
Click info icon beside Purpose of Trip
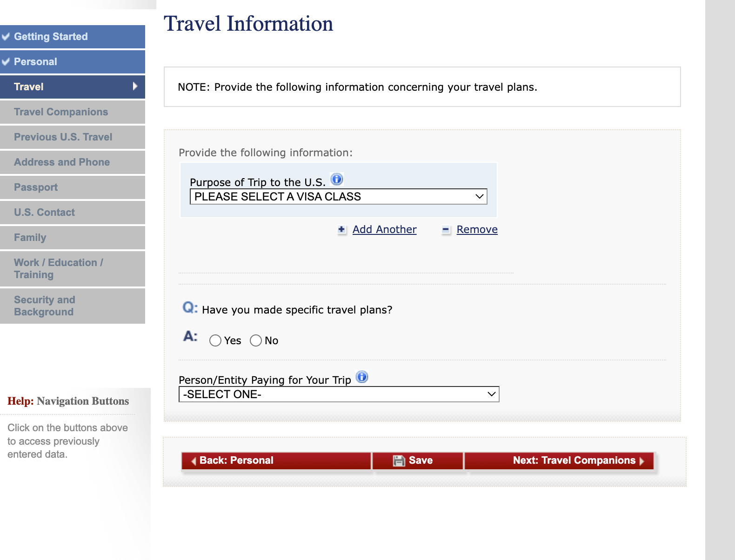click(337, 179)
